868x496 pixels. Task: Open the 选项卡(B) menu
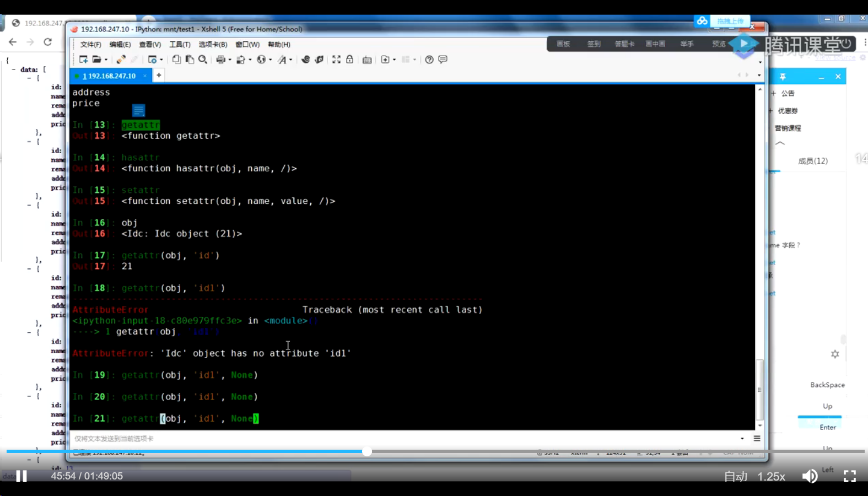[x=213, y=45]
